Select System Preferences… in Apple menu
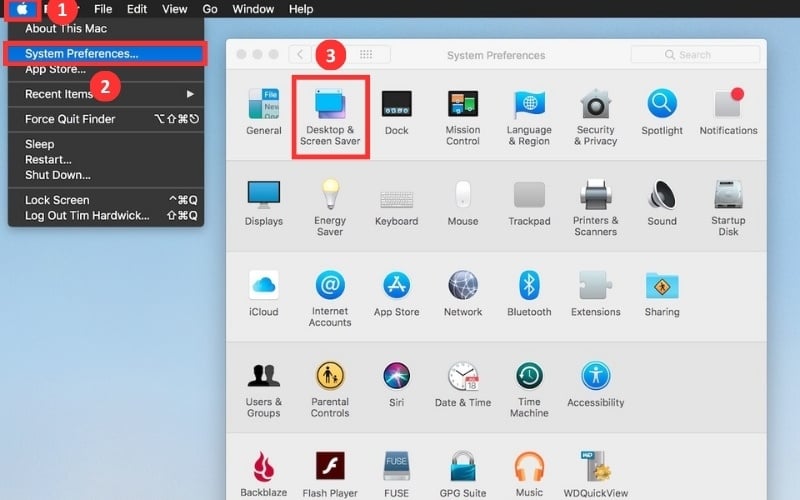The image size is (800, 500). 106,54
